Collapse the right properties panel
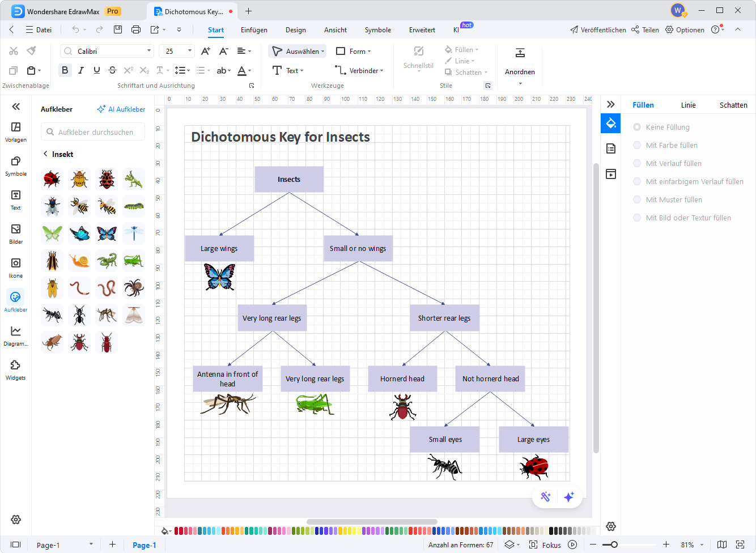 [x=610, y=104]
